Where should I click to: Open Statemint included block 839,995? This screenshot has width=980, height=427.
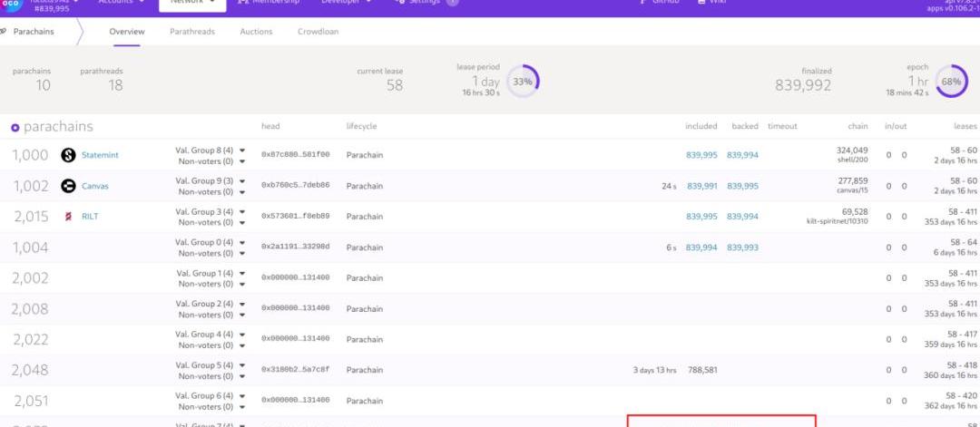[x=701, y=155]
